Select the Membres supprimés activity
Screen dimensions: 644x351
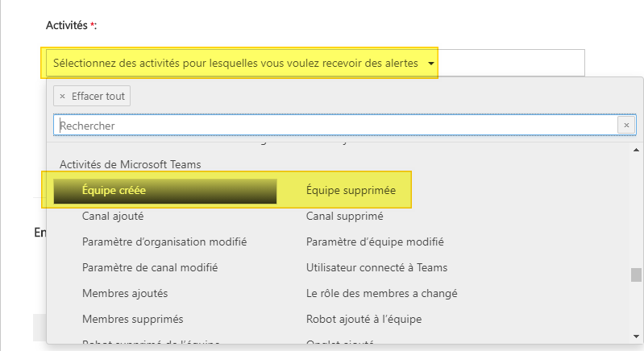132,319
